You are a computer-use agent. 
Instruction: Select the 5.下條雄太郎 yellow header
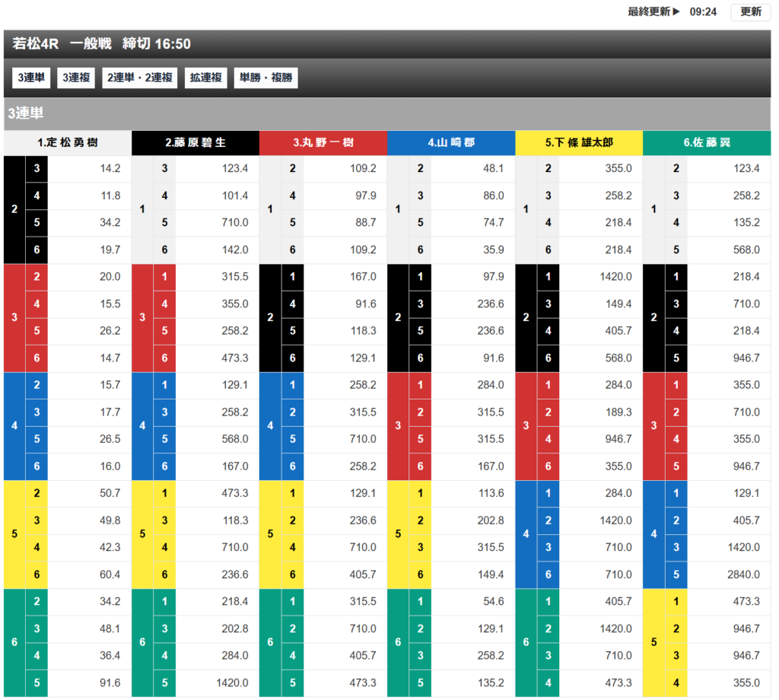click(579, 143)
